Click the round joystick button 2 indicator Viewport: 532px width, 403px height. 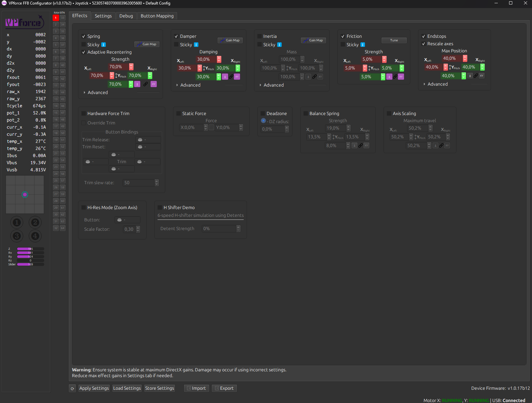point(35,222)
